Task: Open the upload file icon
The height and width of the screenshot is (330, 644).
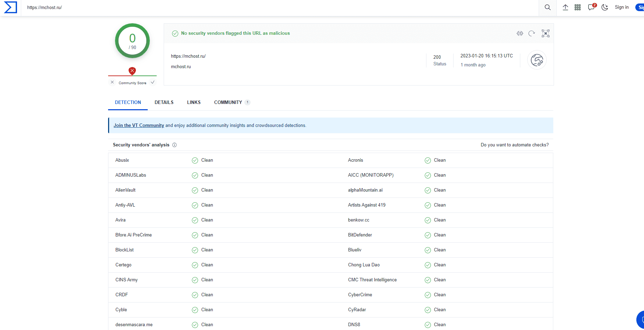Action: tap(565, 7)
